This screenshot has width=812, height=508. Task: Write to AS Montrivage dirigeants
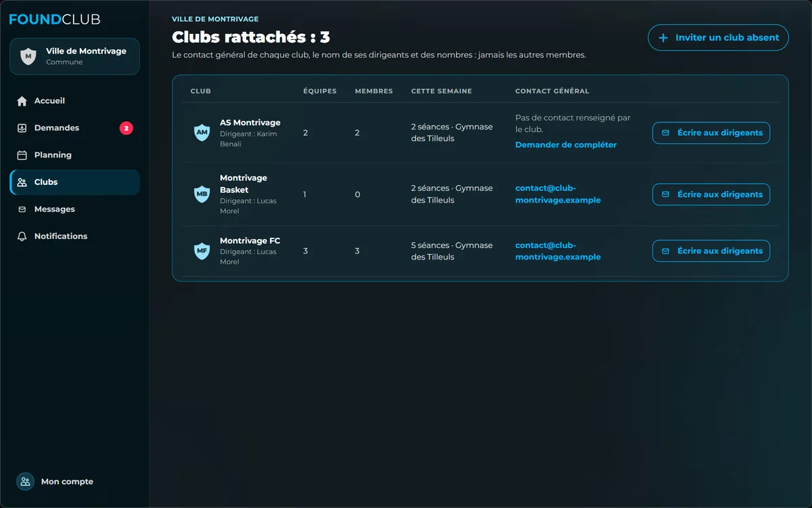[x=711, y=133]
